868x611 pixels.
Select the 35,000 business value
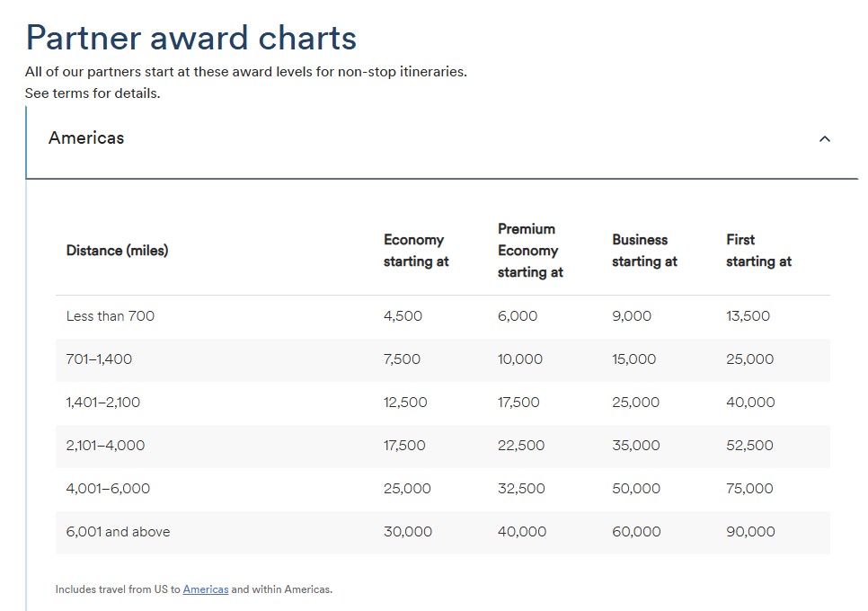pos(635,446)
